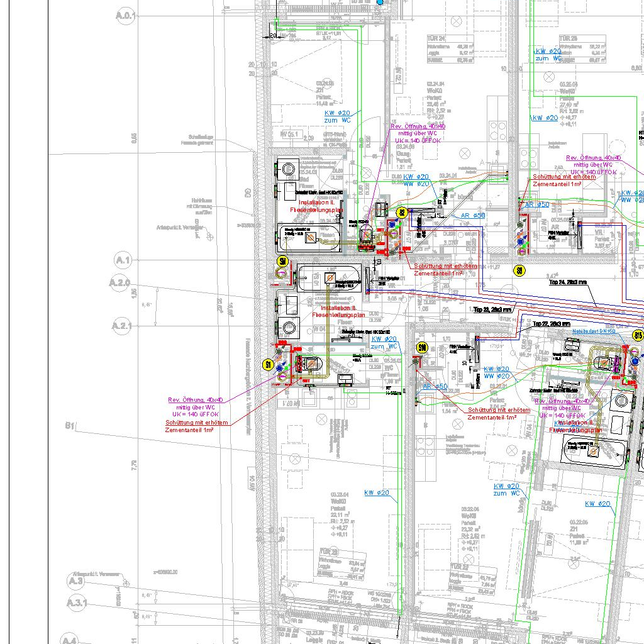Select the 'Hohlraum mit Dämmung ausfüllen' note
The height and width of the screenshot is (644, 644).
pos(199,206)
